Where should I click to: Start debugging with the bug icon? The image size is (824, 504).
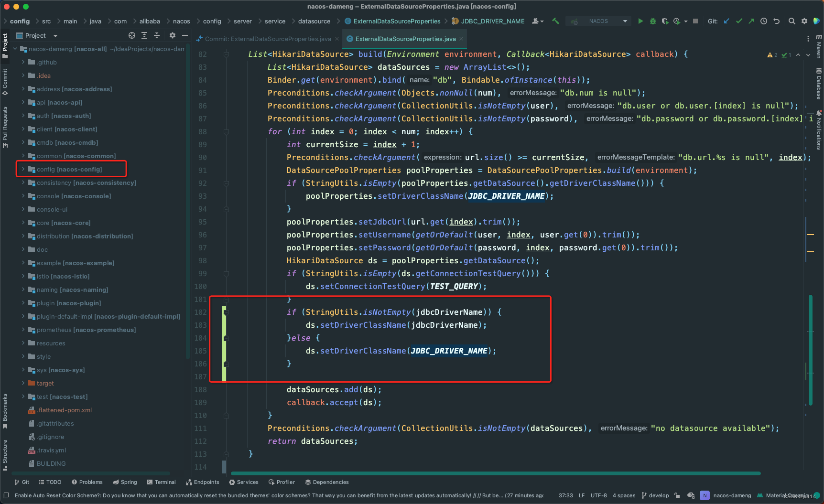click(652, 21)
